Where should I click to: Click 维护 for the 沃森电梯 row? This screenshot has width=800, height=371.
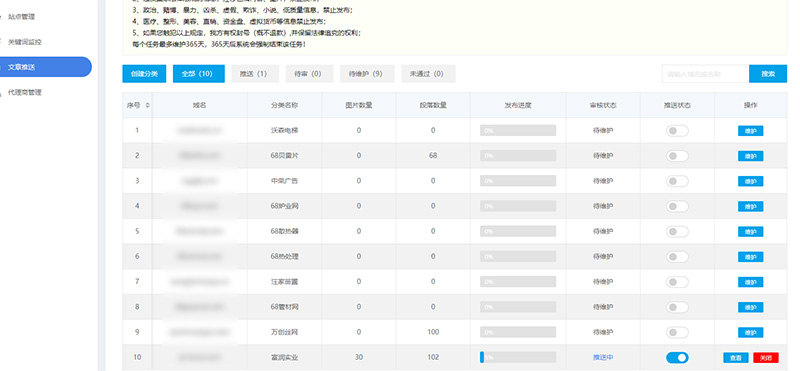(751, 131)
